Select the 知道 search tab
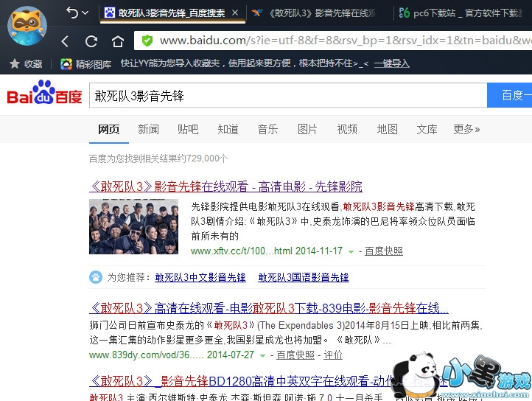 pyautogui.click(x=228, y=129)
